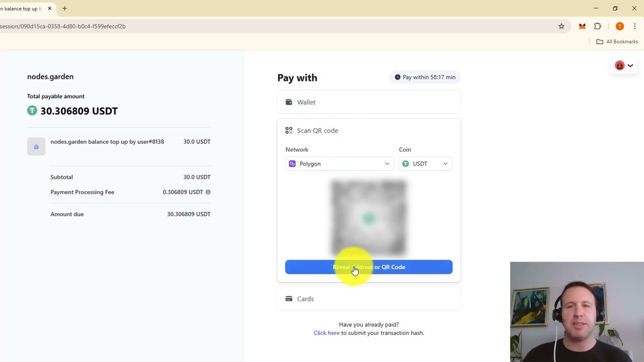Open a new browser tab
This screenshot has height=362, width=644.
pyautogui.click(x=64, y=9)
